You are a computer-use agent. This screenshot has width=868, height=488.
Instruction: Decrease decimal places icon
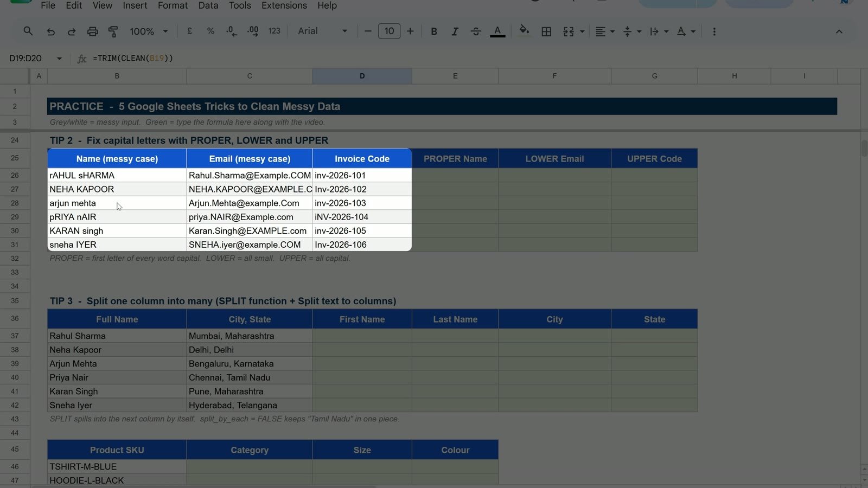coord(232,31)
